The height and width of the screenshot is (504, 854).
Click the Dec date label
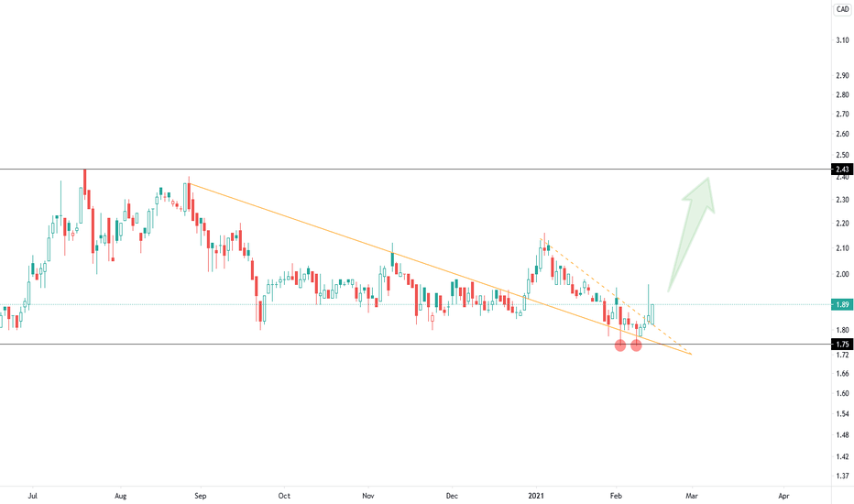click(452, 496)
